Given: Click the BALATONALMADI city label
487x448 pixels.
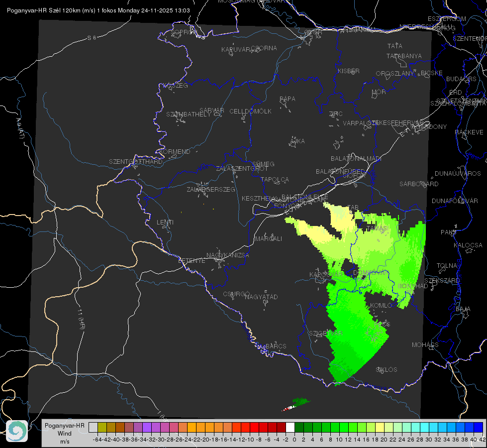Looking at the screenshot, I should pyautogui.click(x=356, y=159).
